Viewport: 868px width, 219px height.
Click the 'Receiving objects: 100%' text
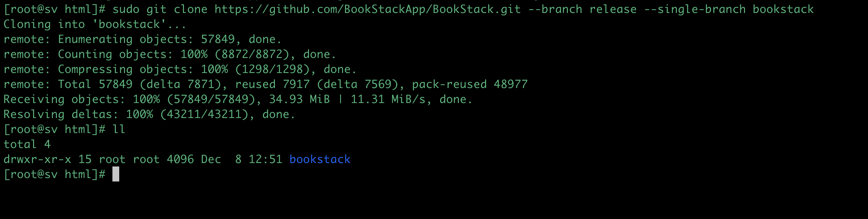point(81,99)
